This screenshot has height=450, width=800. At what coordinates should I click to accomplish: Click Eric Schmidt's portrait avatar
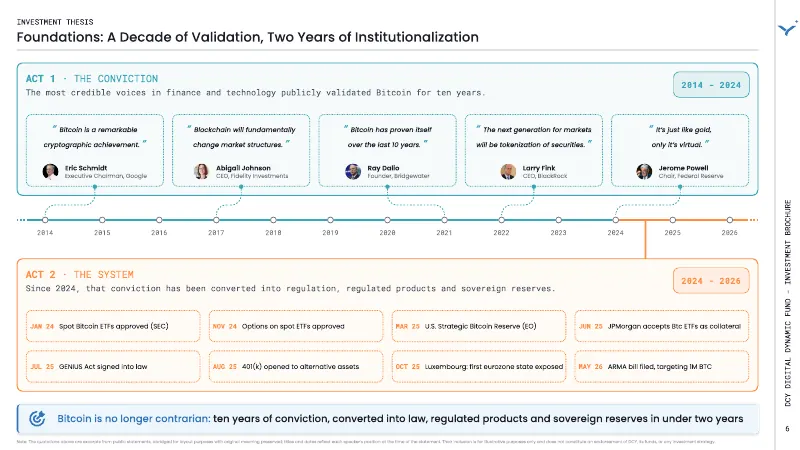tap(50, 171)
